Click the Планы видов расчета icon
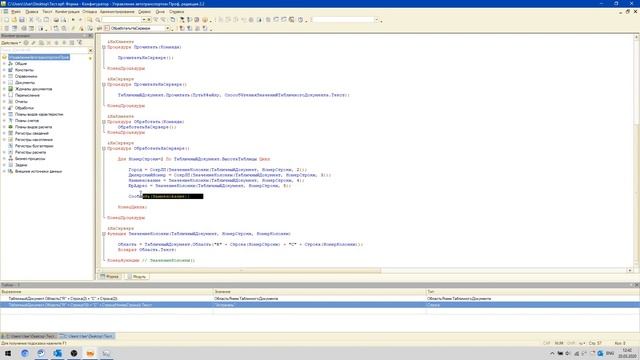Screen dimensions: 640x360 tap(11, 127)
